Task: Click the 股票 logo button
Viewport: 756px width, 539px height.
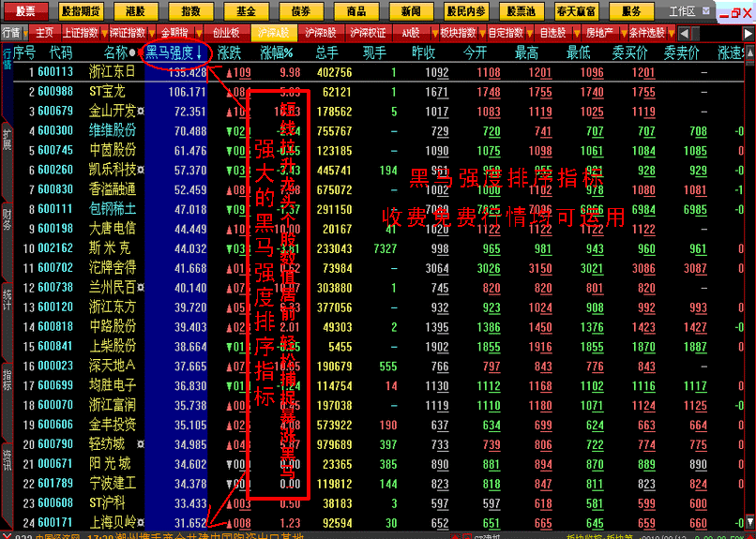Action: tap(25, 11)
